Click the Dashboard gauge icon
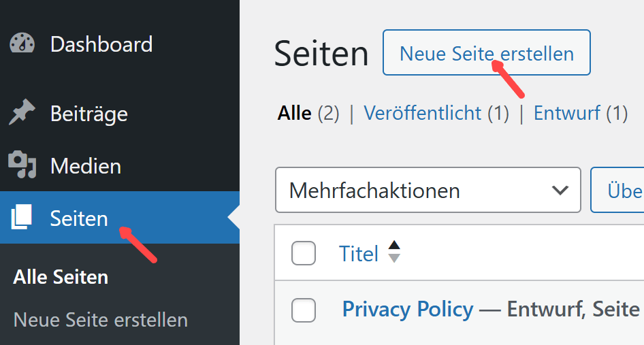Screen dimensions: 644x345 point(22,44)
